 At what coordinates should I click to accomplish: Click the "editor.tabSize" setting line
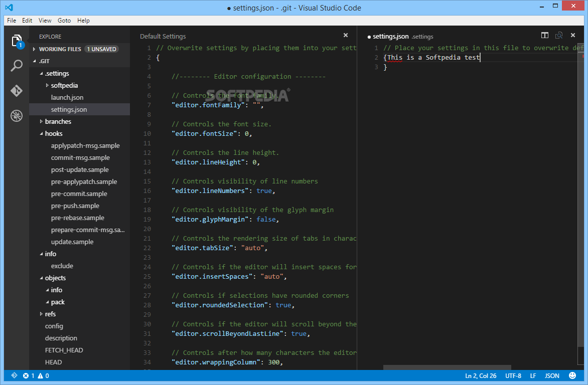(x=220, y=248)
